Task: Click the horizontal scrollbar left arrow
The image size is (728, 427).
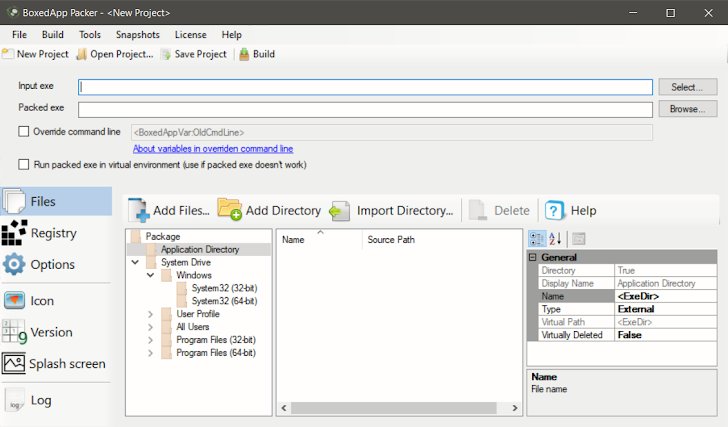Action: (x=284, y=408)
